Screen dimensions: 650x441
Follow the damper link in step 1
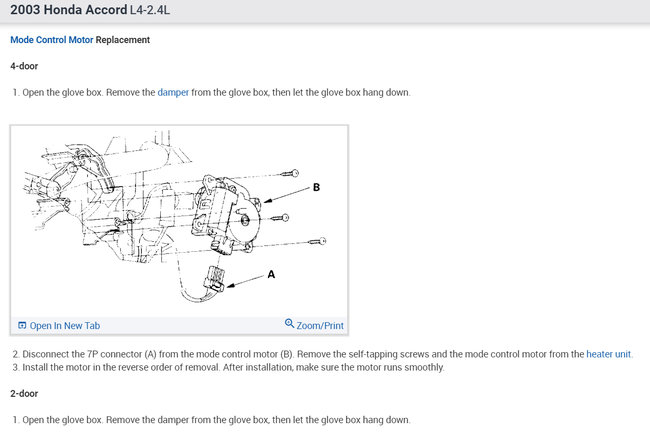[x=173, y=92]
